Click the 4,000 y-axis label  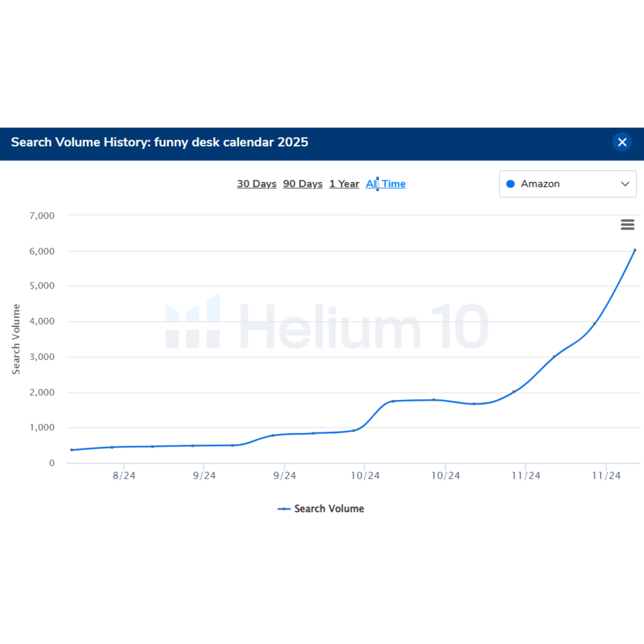click(42, 321)
